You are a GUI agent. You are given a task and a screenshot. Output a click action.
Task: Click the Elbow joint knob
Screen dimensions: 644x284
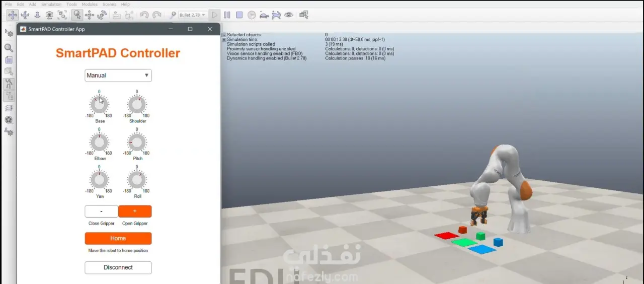100,143
